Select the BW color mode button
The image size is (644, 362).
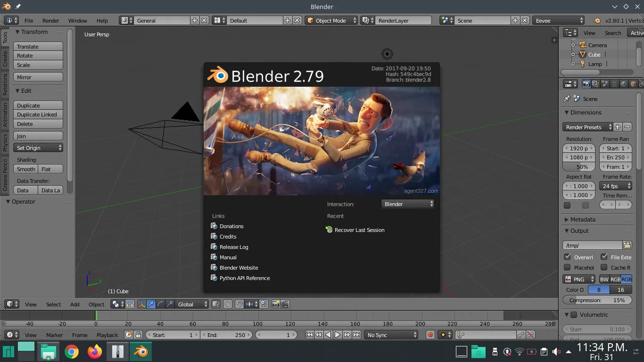point(604,279)
